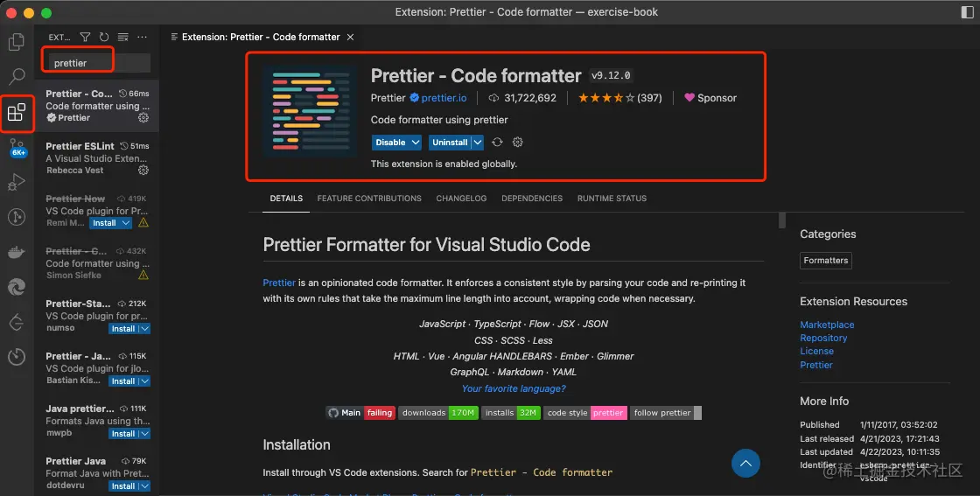Open the Run and Debug view
980x496 pixels.
17,183
